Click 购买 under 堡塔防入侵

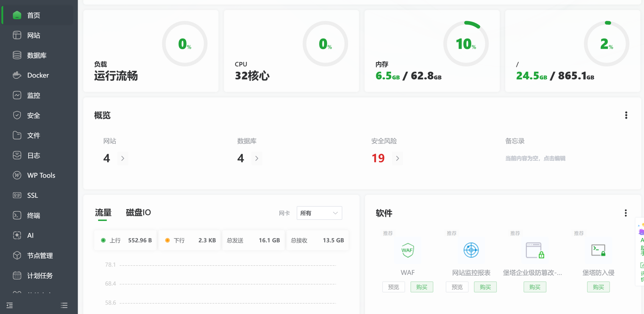[598, 287]
